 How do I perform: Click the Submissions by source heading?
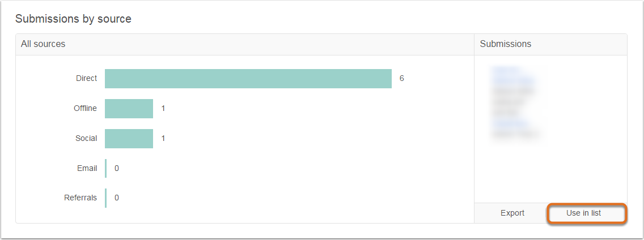pyautogui.click(x=73, y=19)
